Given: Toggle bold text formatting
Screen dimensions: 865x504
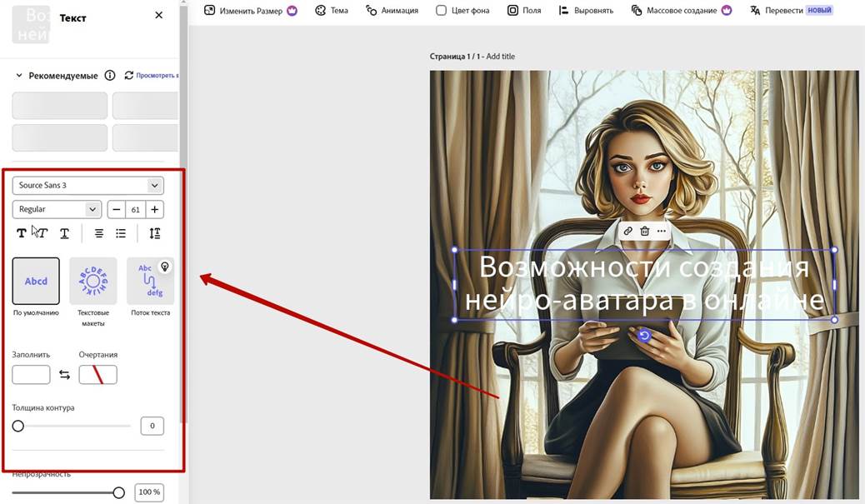Looking at the screenshot, I should [x=22, y=233].
